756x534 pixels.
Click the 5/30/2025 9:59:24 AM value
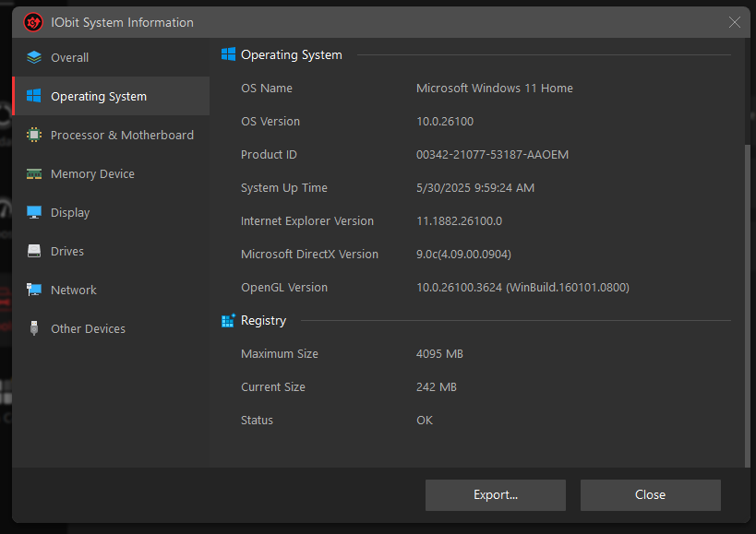[x=475, y=188]
